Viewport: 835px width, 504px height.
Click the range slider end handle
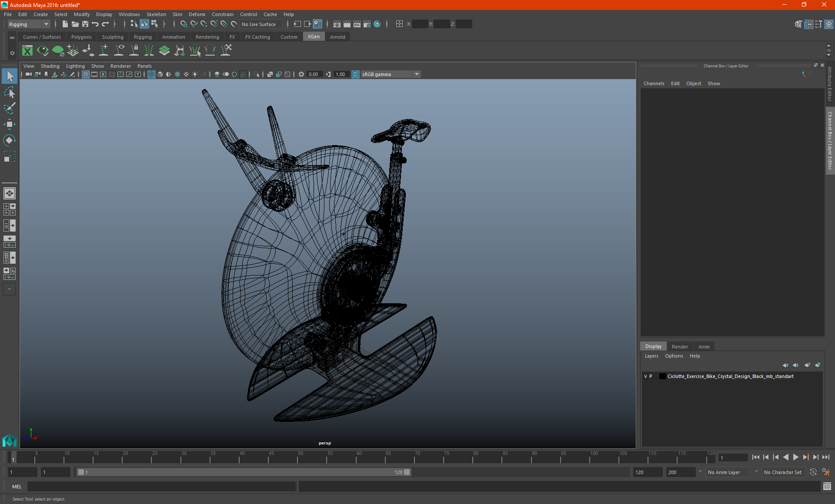[x=407, y=472]
